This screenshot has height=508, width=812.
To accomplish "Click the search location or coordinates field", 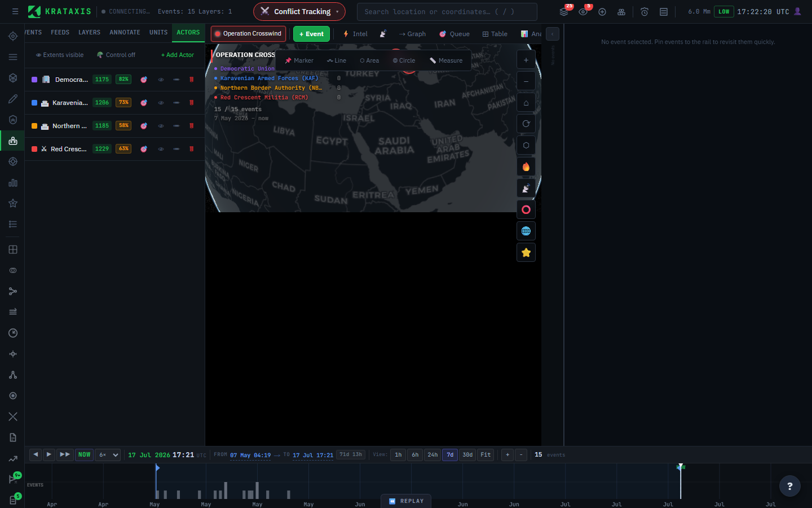I will pos(447,11).
